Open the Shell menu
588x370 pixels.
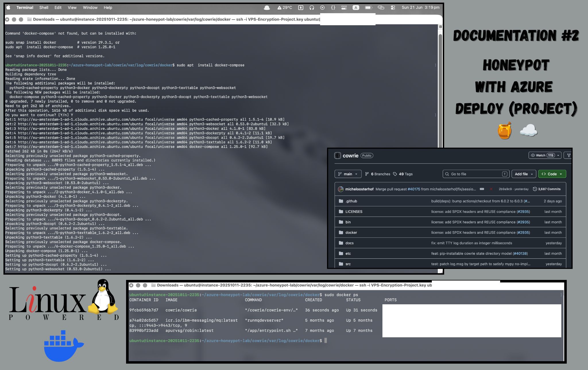point(44,7)
